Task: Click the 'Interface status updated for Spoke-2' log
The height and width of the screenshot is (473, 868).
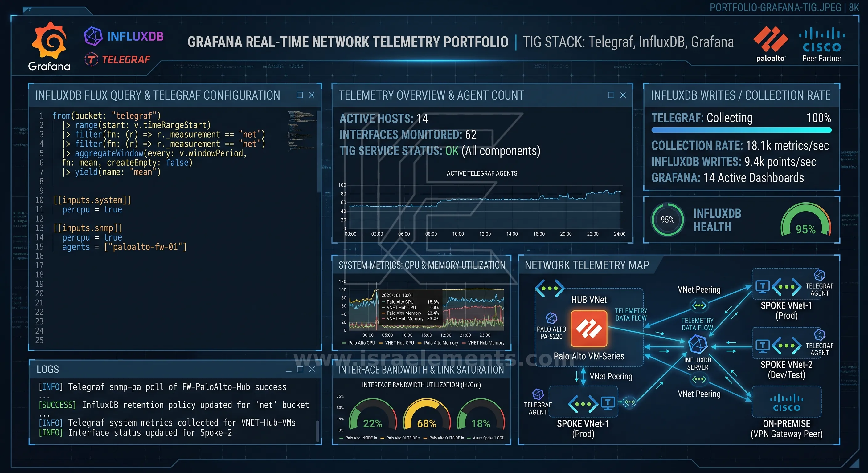Action: (x=135, y=432)
